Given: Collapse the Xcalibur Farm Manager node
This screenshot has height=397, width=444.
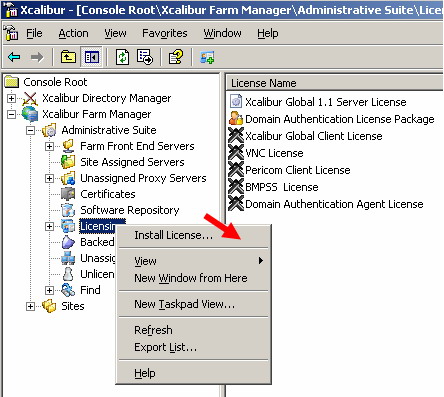Looking at the screenshot, I should point(11,114).
